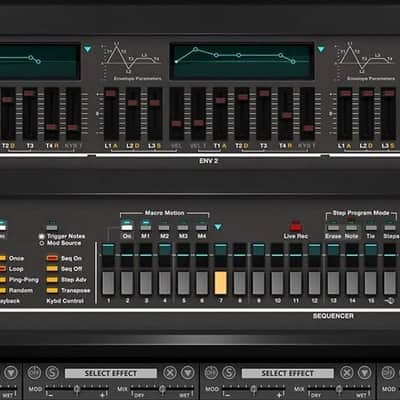400x400 pixels.
Task: Select sequencer step pad 13
Action: coord(333,283)
